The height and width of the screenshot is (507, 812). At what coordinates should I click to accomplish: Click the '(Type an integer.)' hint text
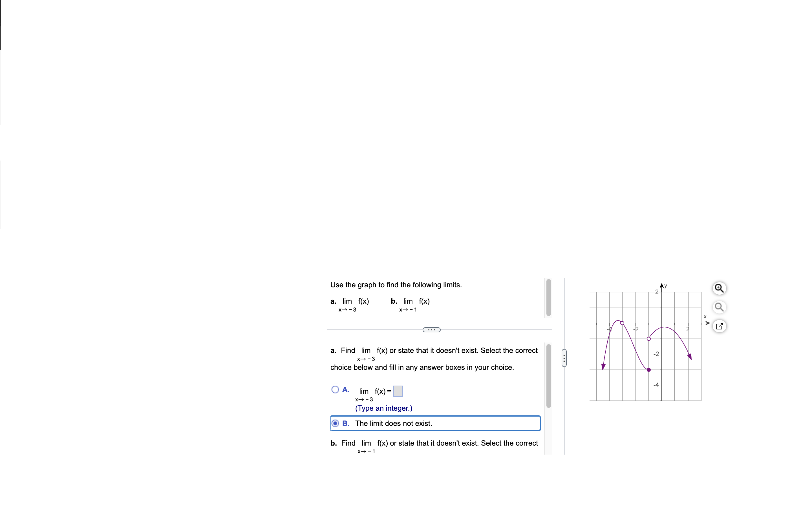(x=383, y=408)
